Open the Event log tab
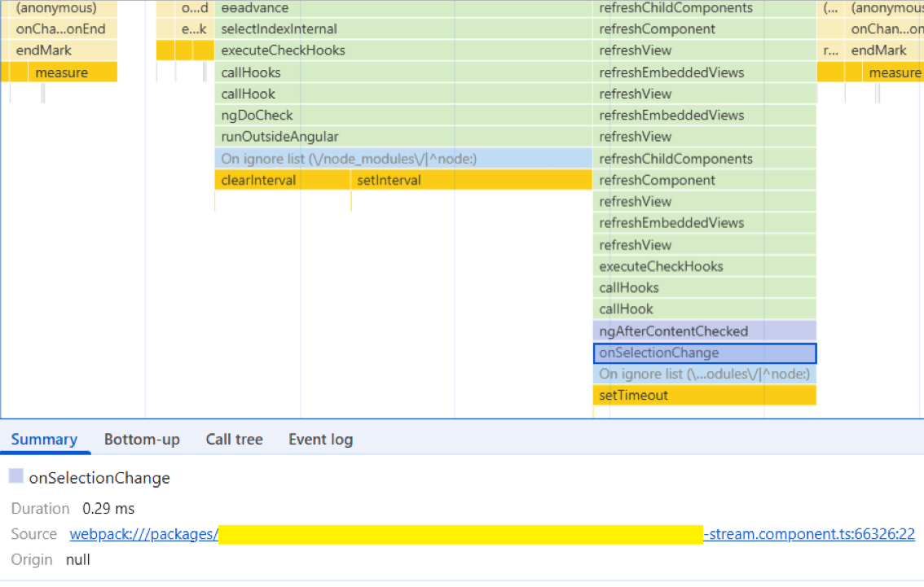The height and width of the screenshot is (587, 924). coord(320,439)
